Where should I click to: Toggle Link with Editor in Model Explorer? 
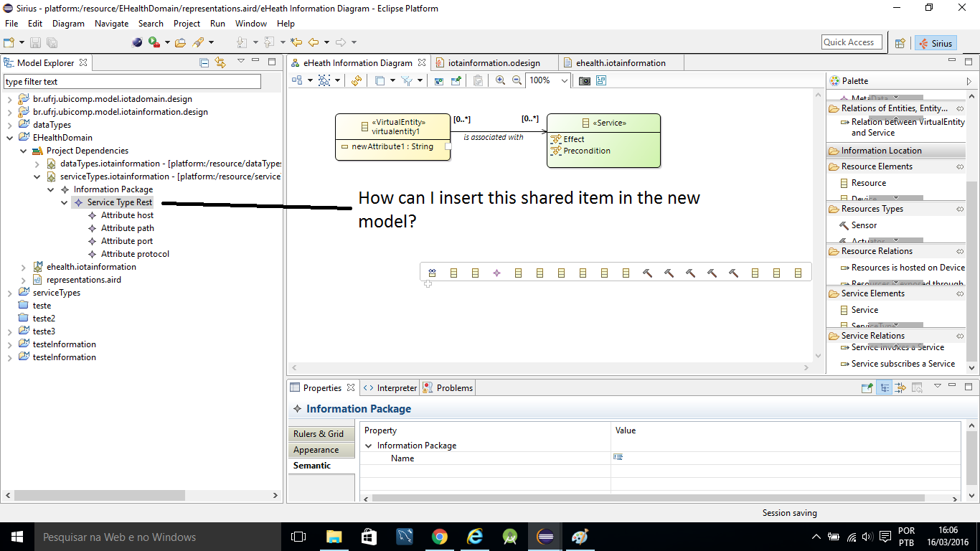220,63
